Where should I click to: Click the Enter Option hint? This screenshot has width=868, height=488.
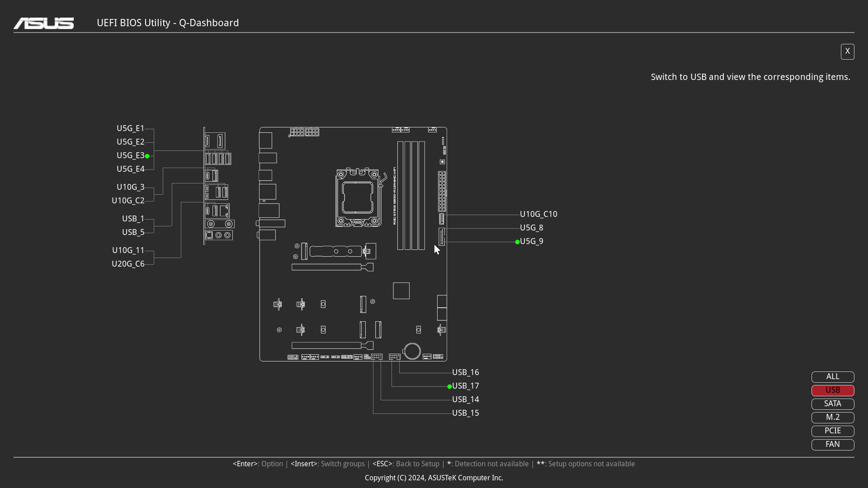pos(258,464)
